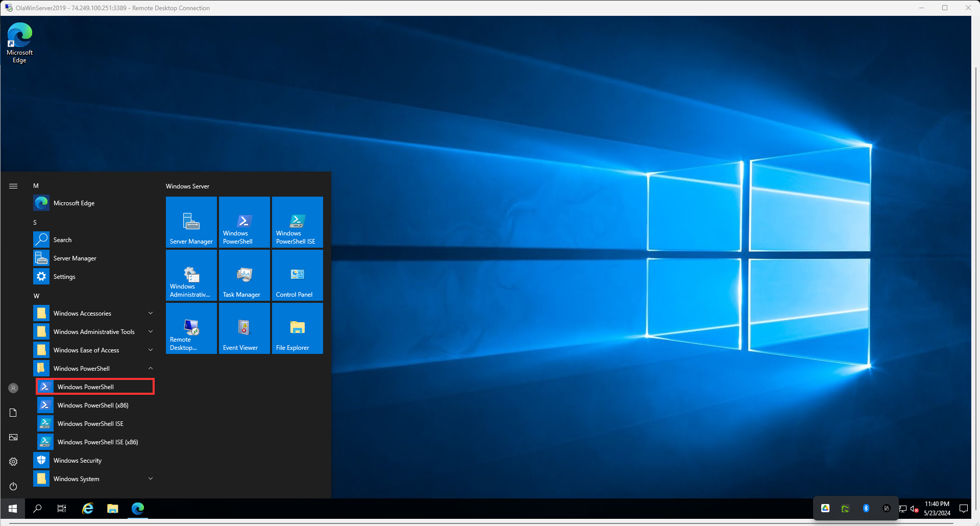
Task: Open the Windows Administrative Tools tile
Action: (191, 275)
